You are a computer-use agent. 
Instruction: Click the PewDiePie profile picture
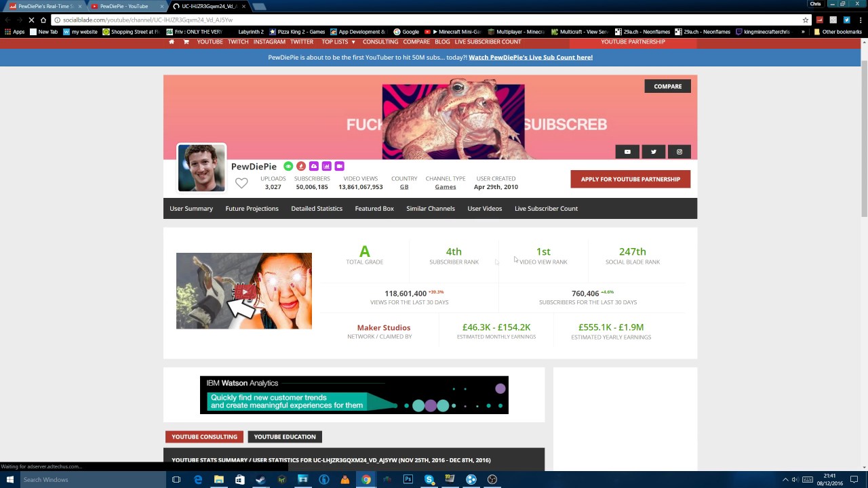(201, 168)
